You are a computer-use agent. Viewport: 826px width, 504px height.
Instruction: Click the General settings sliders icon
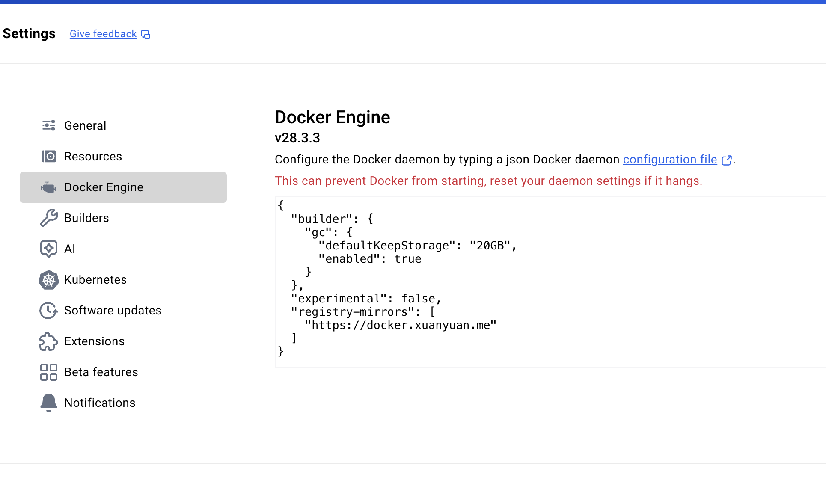point(49,125)
